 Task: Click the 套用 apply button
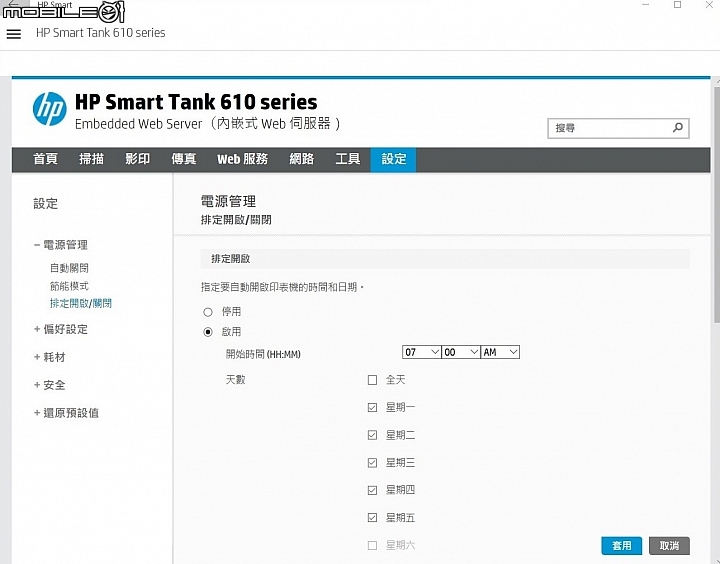click(x=622, y=546)
